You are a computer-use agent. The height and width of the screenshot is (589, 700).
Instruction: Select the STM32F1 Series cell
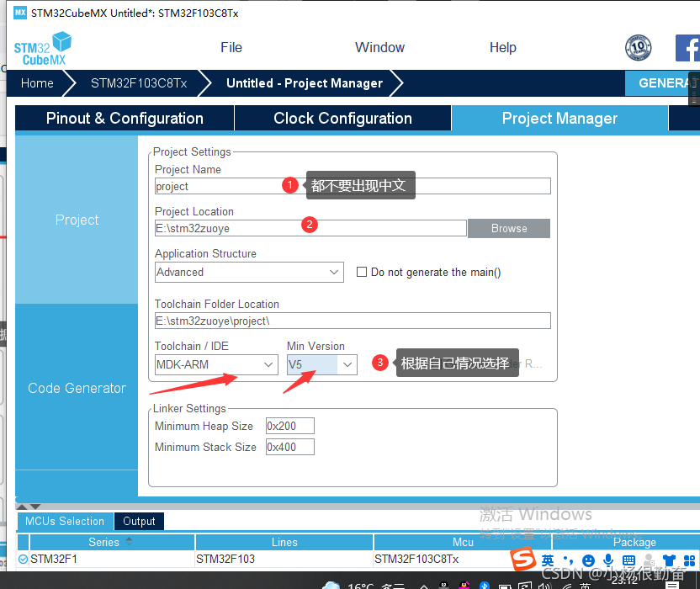coord(112,559)
